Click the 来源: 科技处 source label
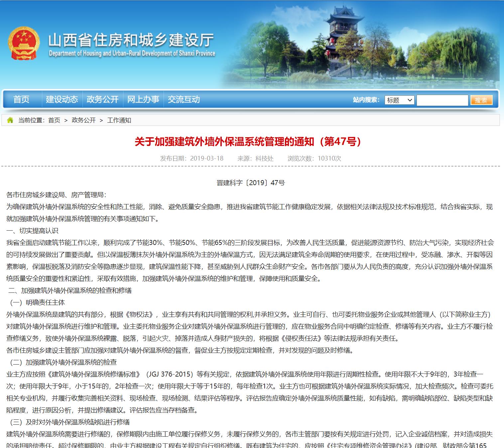The width and height of the screenshot is (504, 448). click(x=255, y=158)
